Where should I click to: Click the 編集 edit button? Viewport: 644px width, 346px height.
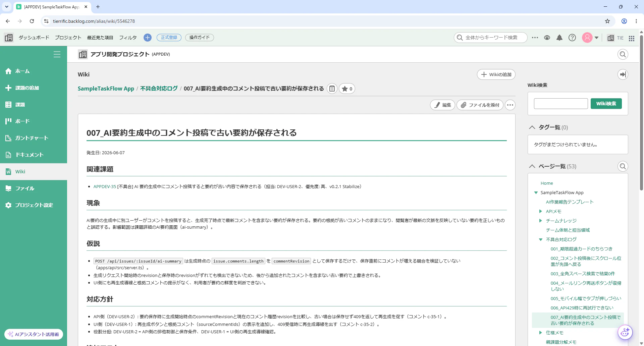443,105
